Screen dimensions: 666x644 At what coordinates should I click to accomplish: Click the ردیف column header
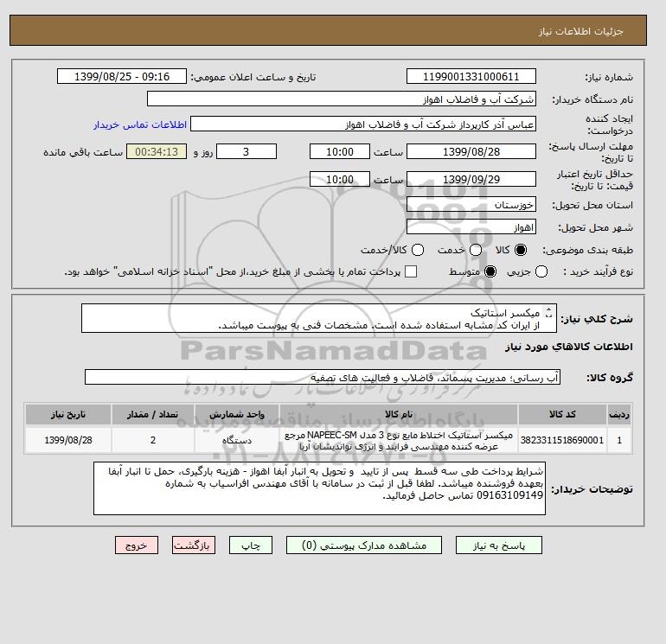(619, 414)
